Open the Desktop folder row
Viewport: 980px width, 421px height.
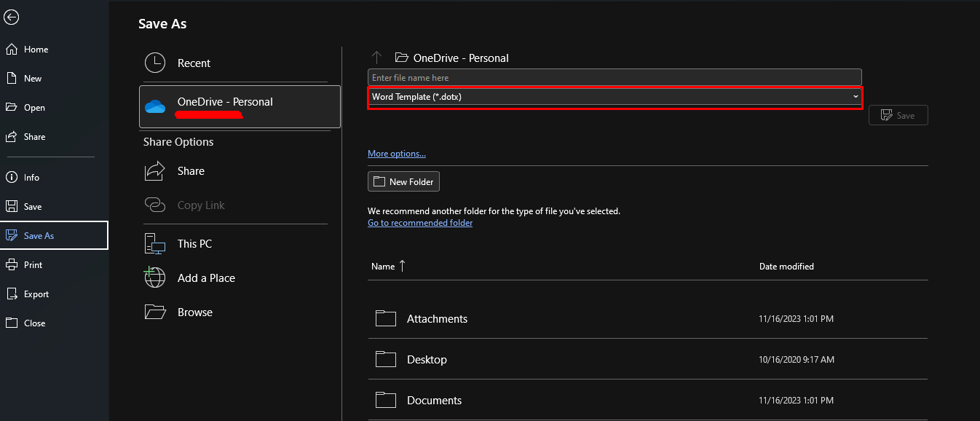click(x=648, y=359)
